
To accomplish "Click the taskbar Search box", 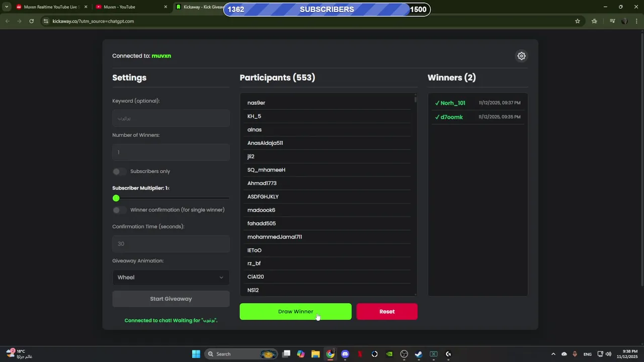I will coord(242,354).
